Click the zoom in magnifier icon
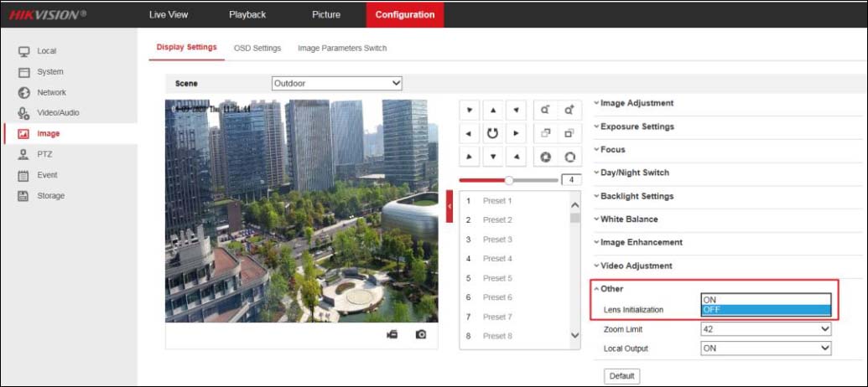868x387 pixels. click(x=569, y=110)
